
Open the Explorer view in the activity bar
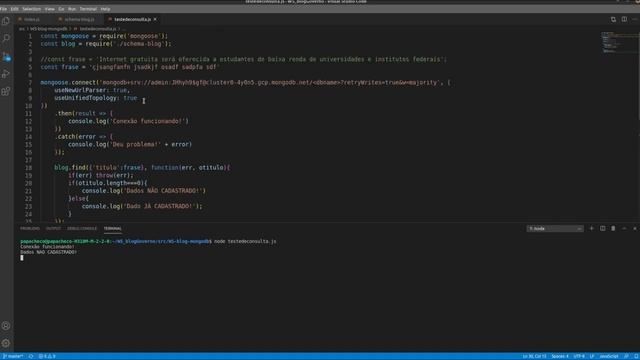(6, 21)
